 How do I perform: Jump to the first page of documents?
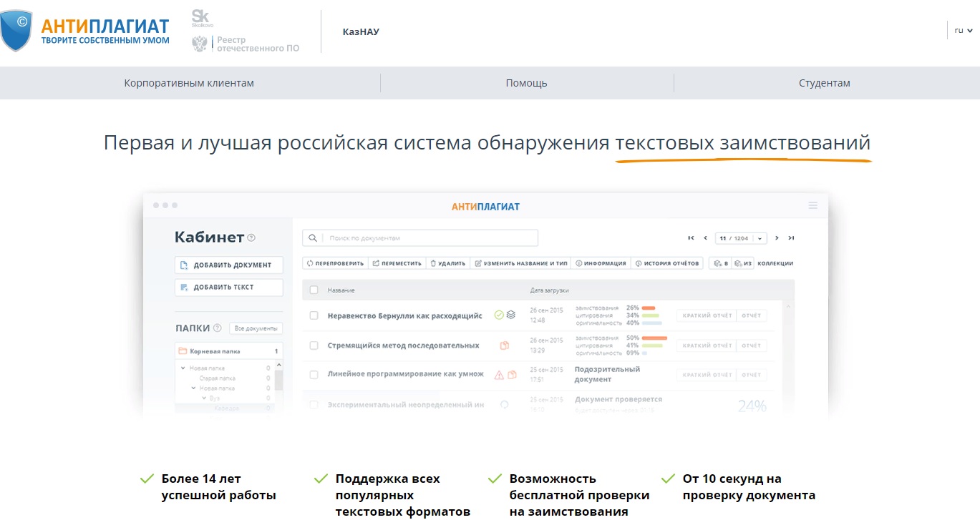click(x=691, y=238)
